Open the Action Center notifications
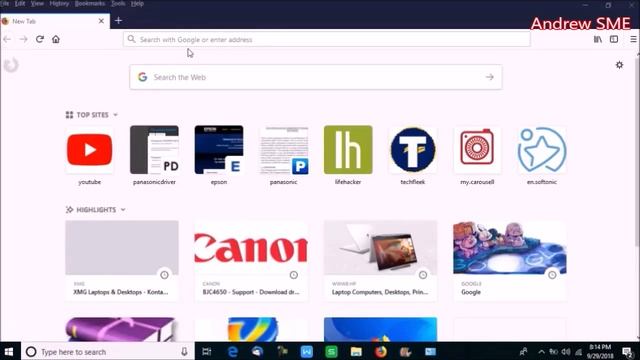The image size is (640, 360). (627, 351)
